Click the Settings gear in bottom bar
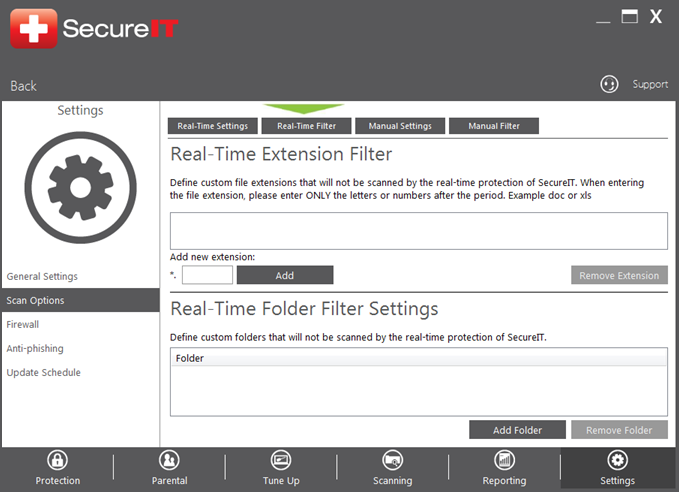This screenshot has height=492, width=679. click(617, 460)
